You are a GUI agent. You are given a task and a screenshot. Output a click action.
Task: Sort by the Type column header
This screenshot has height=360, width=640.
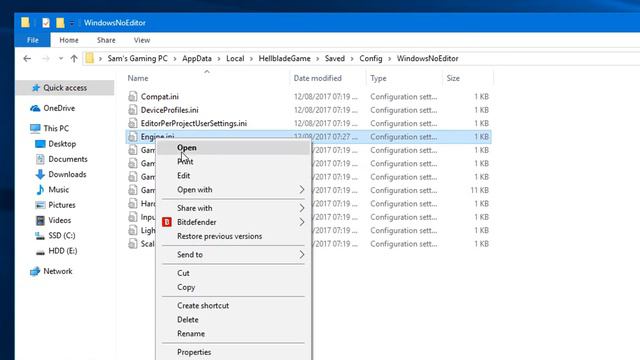[378, 78]
